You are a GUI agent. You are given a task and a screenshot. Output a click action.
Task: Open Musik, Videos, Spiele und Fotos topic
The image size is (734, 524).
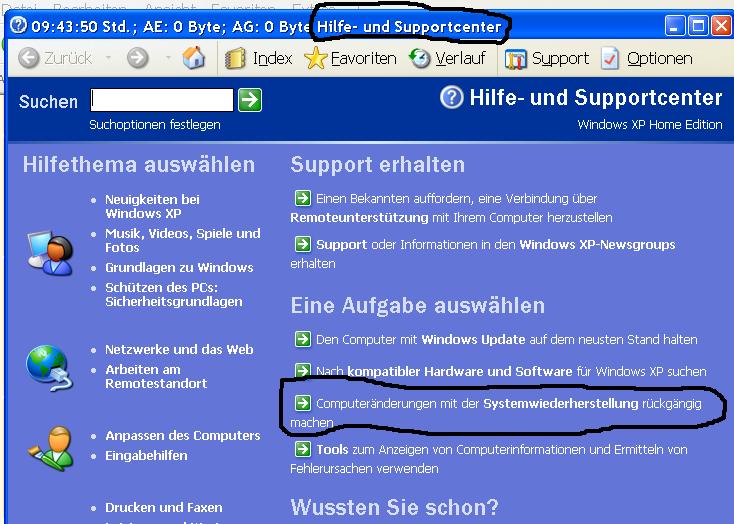coord(183,240)
